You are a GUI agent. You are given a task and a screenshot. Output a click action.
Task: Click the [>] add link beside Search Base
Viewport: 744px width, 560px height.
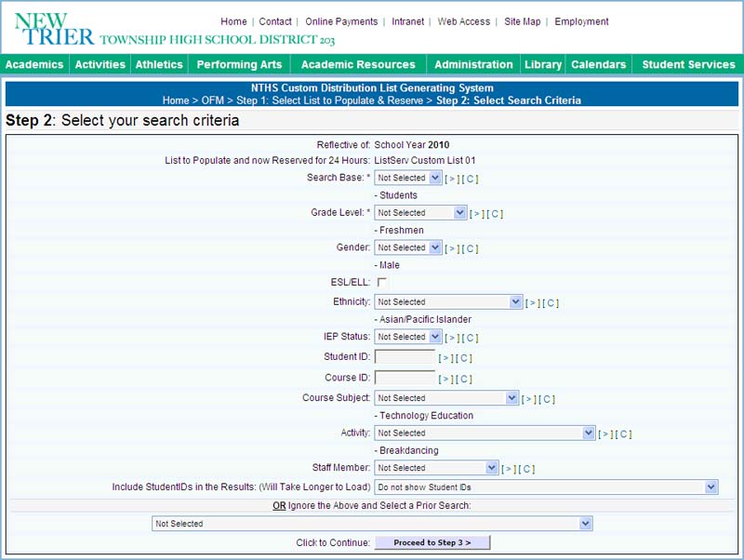pyautogui.click(x=452, y=179)
